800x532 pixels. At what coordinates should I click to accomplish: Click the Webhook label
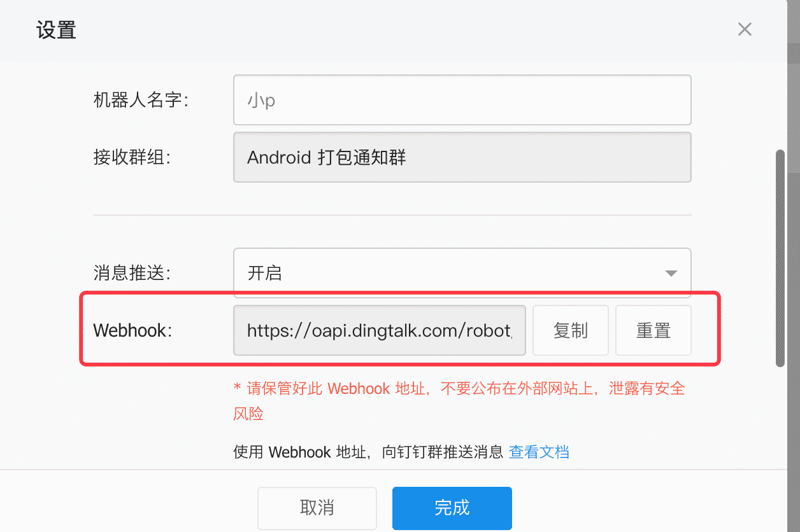[x=132, y=331]
